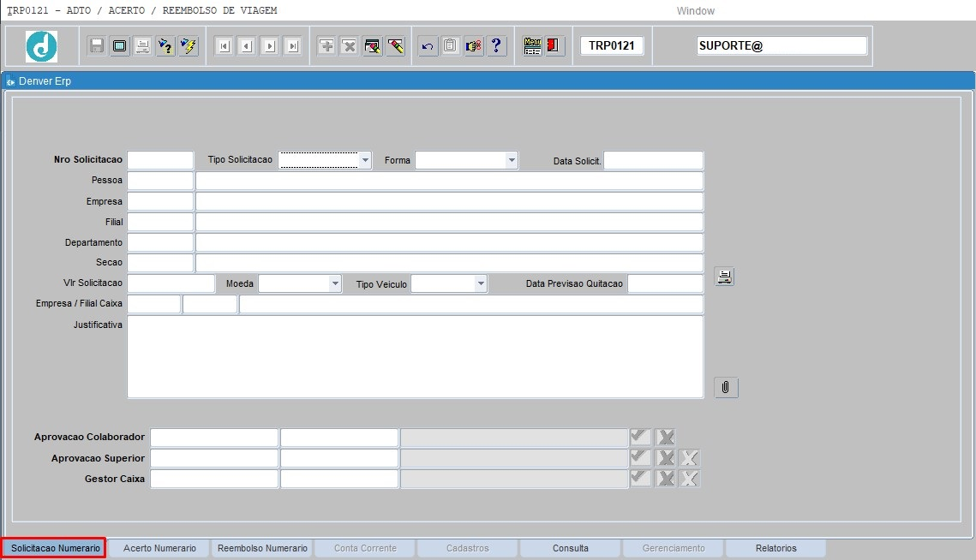
Task: Click Empresa / Filial Caixa first field
Action: [153, 304]
